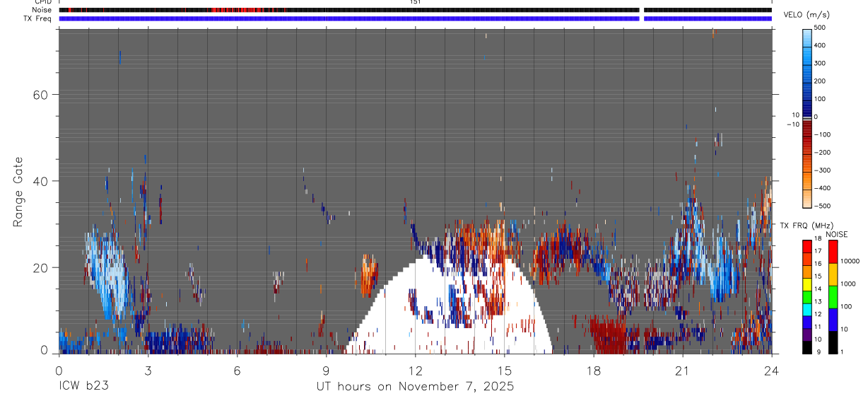Click the 'TX Freq' strip label
The width and height of the screenshot is (868, 401).
click(38, 18)
